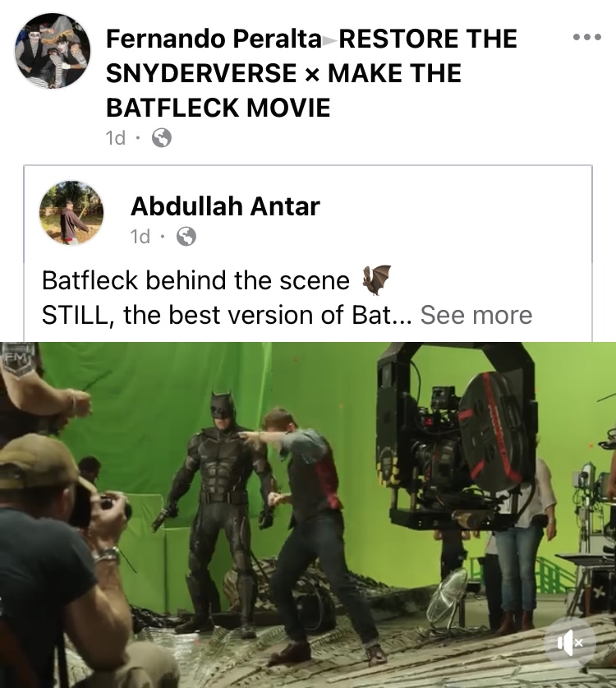
Task: Tap the public globe icon under Abdullah Antar
Action: [x=186, y=237]
